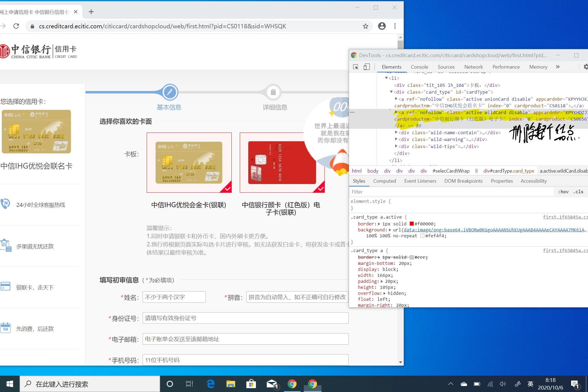Toggle :hov element state panel
The width and height of the screenshot is (588, 392).
click(x=563, y=192)
